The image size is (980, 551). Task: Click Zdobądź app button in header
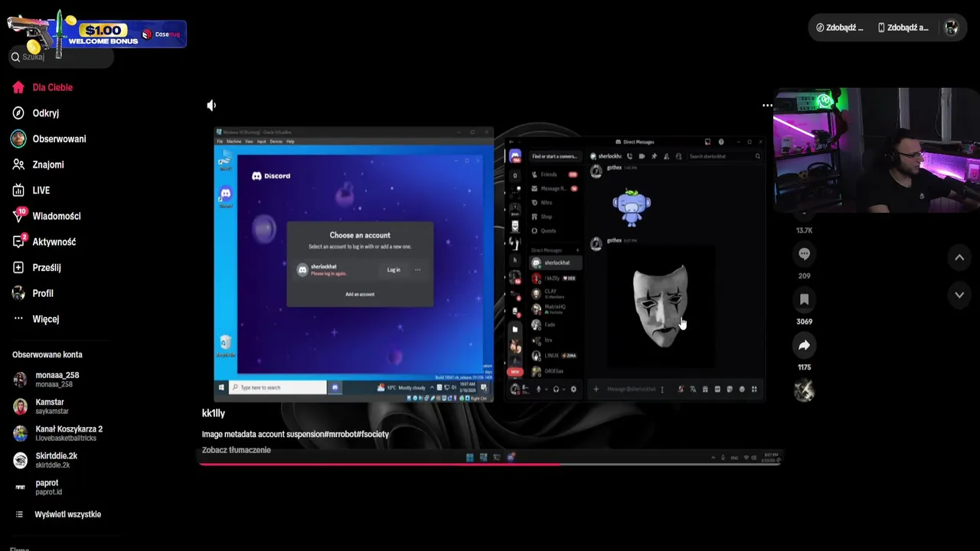click(x=903, y=28)
